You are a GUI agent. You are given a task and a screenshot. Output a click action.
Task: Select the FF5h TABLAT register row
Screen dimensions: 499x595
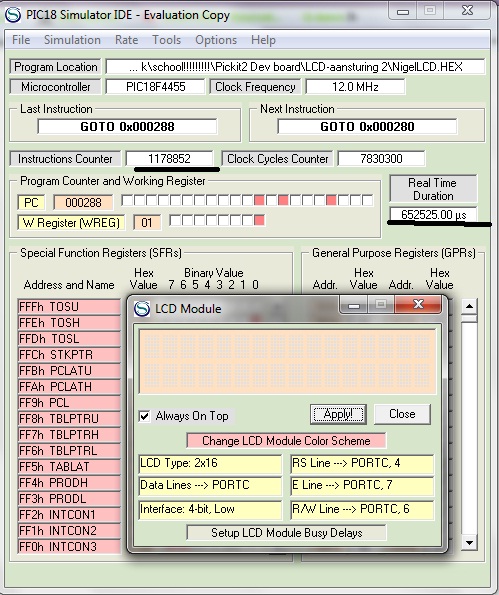pyautogui.click(x=69, y=467)
